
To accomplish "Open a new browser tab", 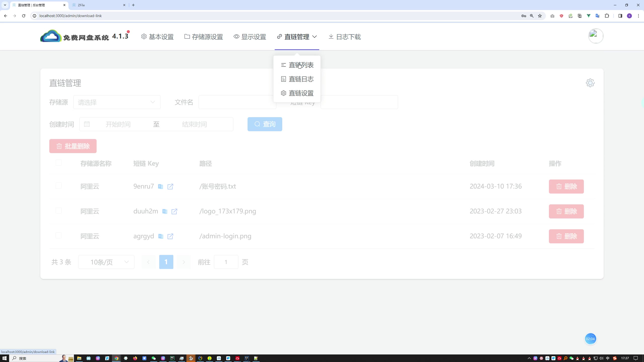I will [x=133, y=5].
